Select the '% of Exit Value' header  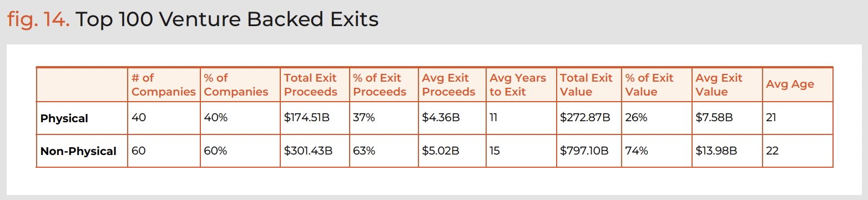[x=657, y=85]
